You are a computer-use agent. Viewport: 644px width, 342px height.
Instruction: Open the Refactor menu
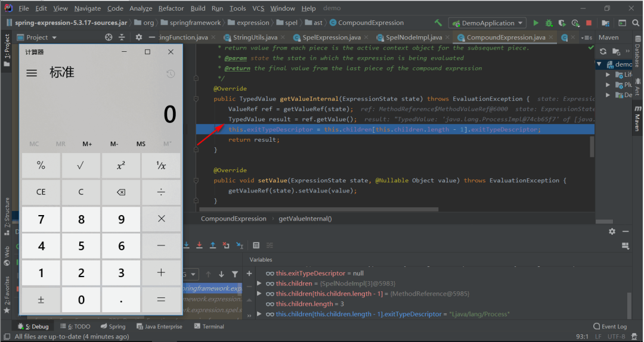(171, 8)
